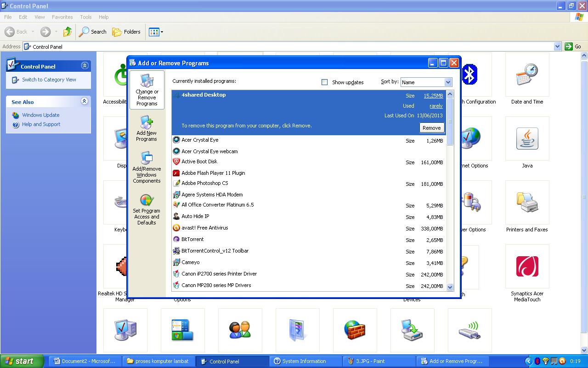Click the program list scrollbar down arrow
This screenshot has width=588, height=368.
click(450, 286)
